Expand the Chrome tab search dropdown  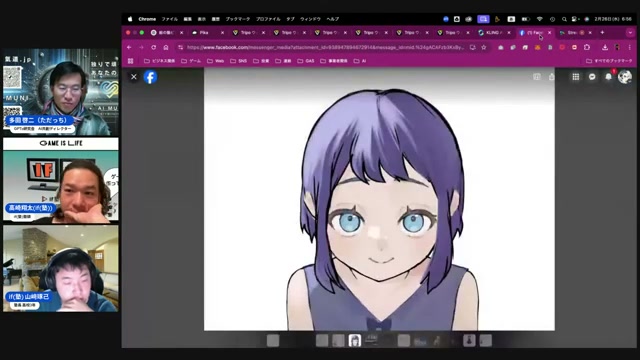click(x=630, y=32)
